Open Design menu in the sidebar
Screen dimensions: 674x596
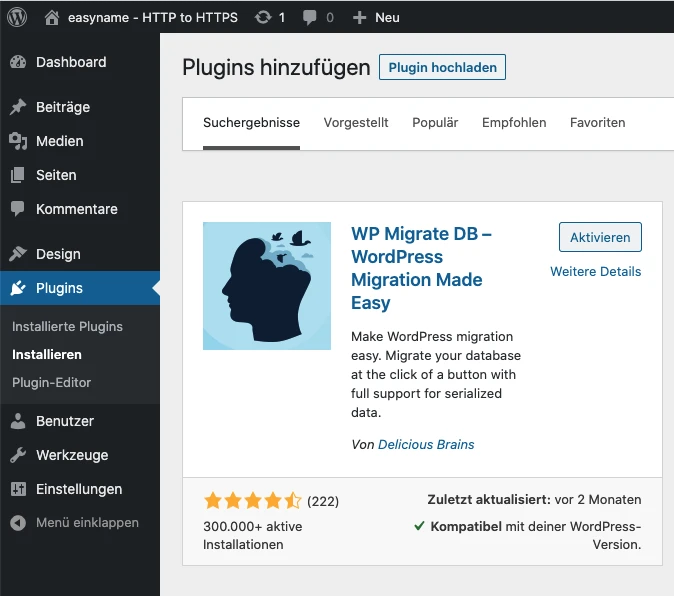(58, 254)
